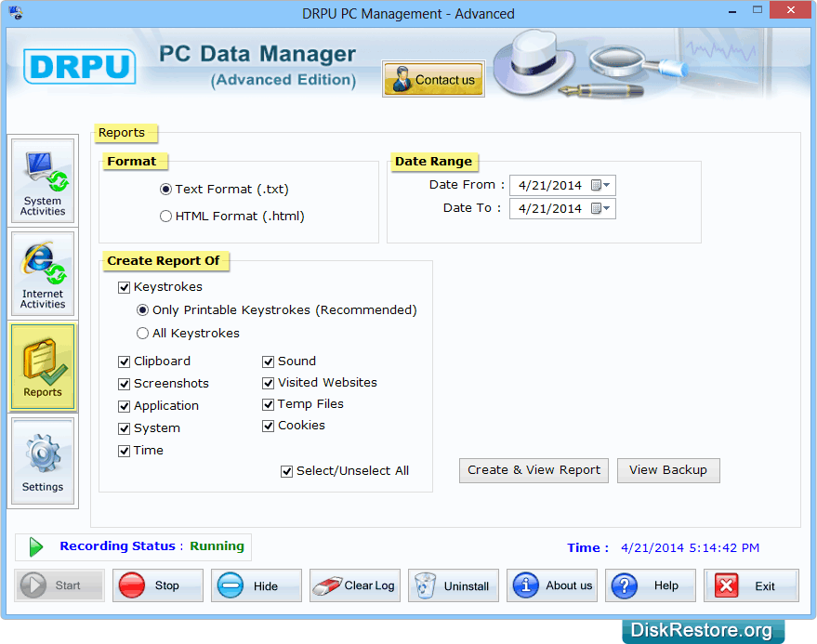Image resolution: width=817 pixels, height=644 pixels.
Task: Click the application icon in title bar
Action: point(16,12)
